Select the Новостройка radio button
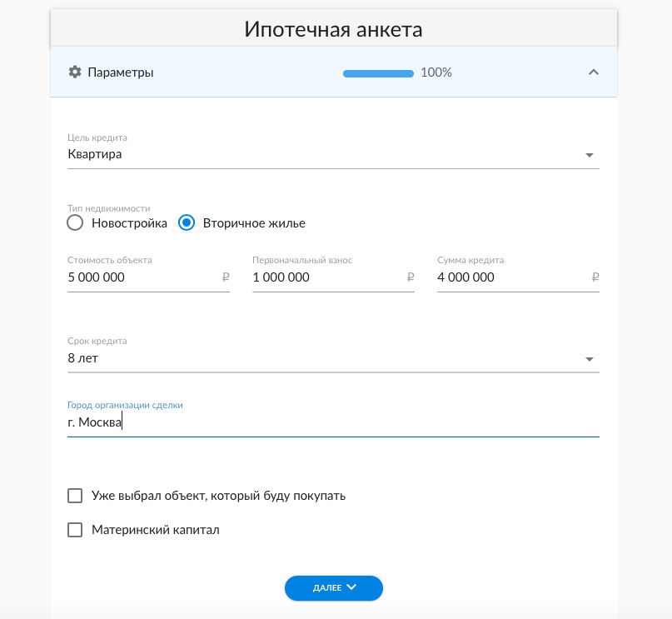This screenshot has height=619, width=672. [76, 223]
